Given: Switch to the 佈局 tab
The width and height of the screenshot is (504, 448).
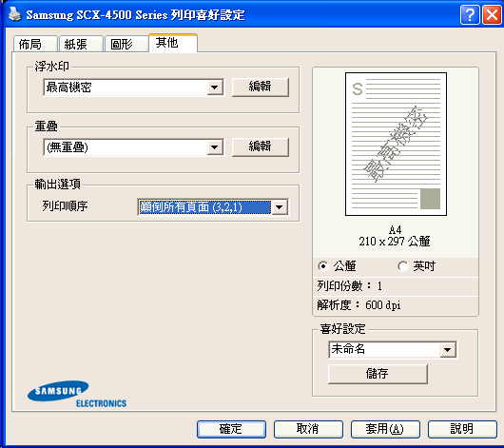Looking at the screenshot, I should click(x=35, y=44).
